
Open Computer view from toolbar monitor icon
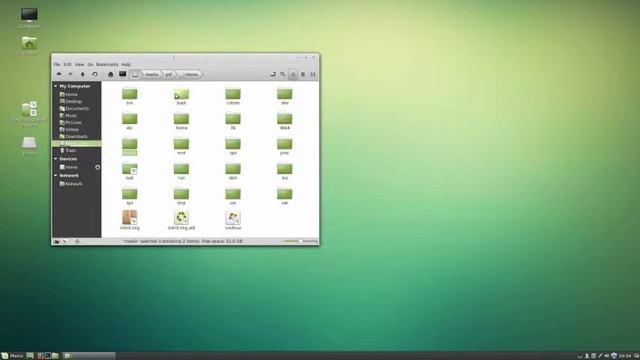(122, 74)
